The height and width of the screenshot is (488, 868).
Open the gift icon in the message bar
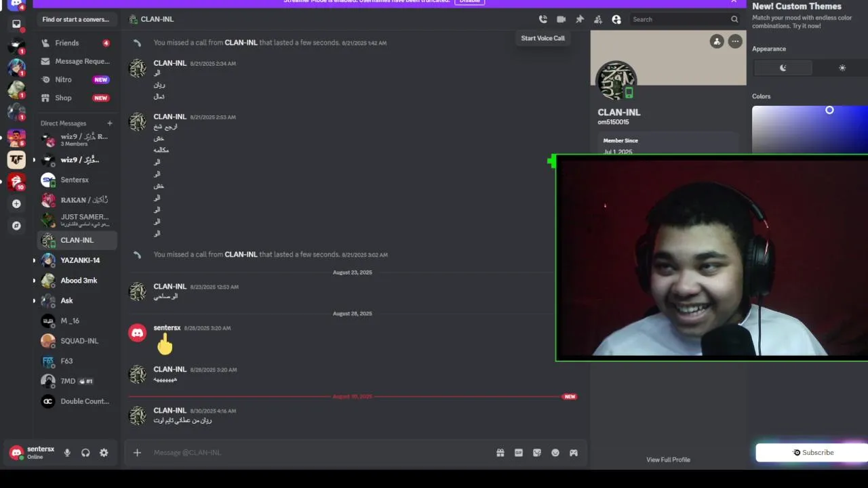(500, 453)
